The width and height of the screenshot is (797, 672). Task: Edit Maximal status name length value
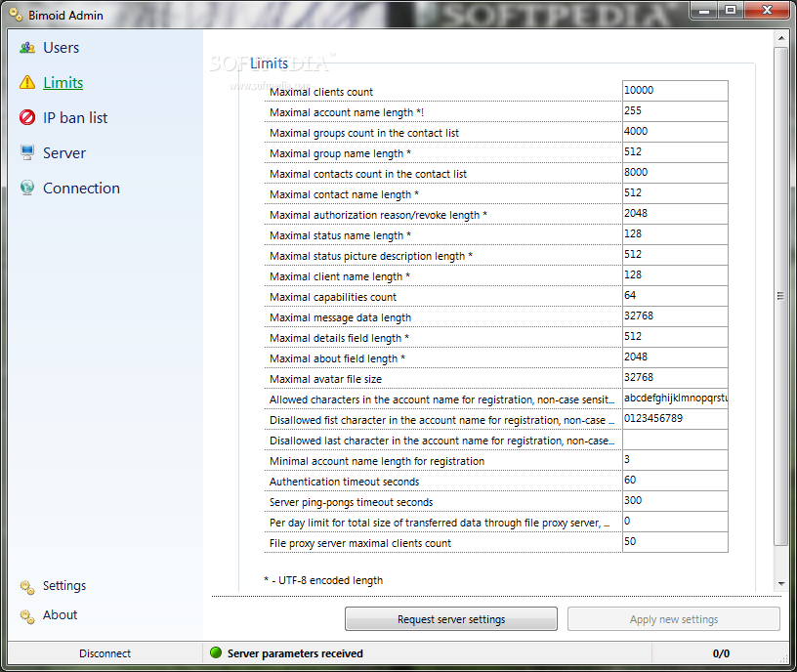pos(675,234)
